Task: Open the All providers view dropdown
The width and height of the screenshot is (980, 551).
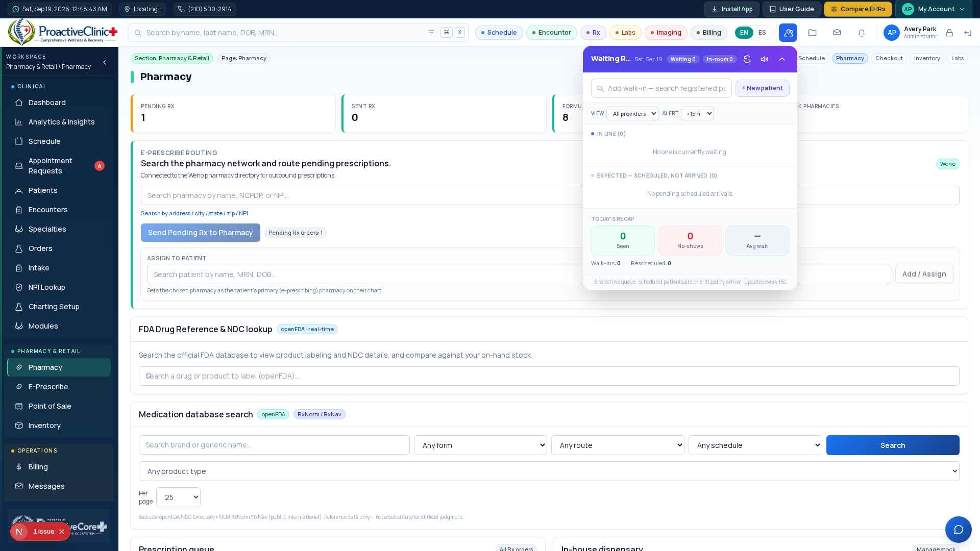Action: [x=632, y=114]
